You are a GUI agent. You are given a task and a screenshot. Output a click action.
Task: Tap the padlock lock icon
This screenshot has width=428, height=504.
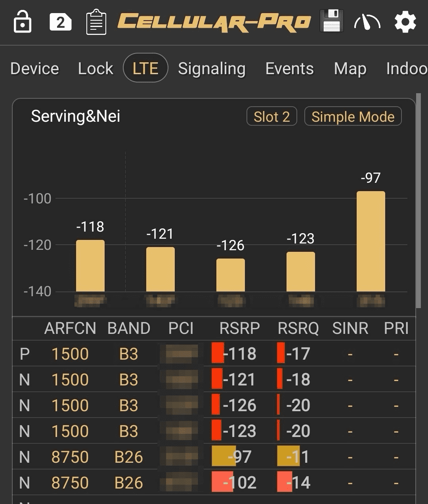22,22
